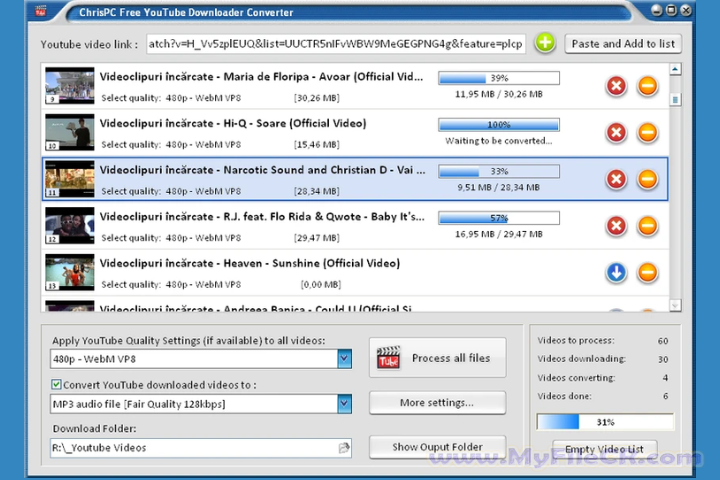Remove Heaven - Sunshine from the list

[647, 272]
